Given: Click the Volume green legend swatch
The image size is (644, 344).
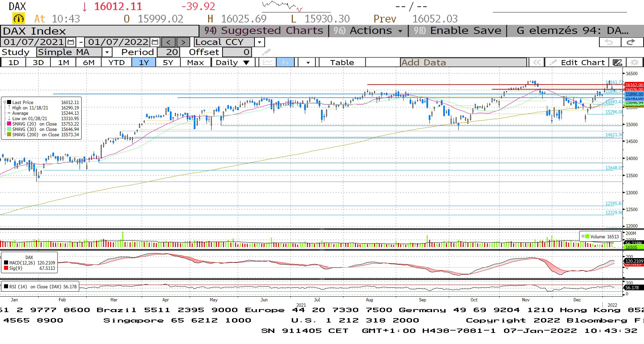Looking at the screenshot, I should (x=587, y=236).
